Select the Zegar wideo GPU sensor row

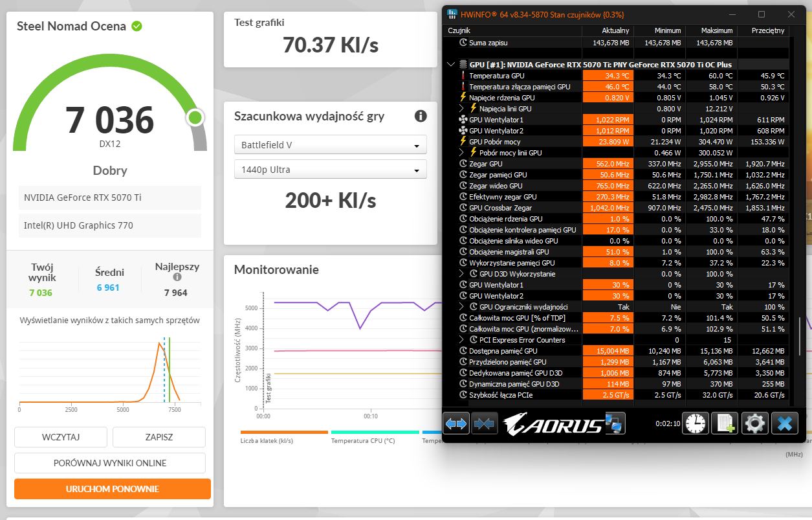(x=617, y=186)
